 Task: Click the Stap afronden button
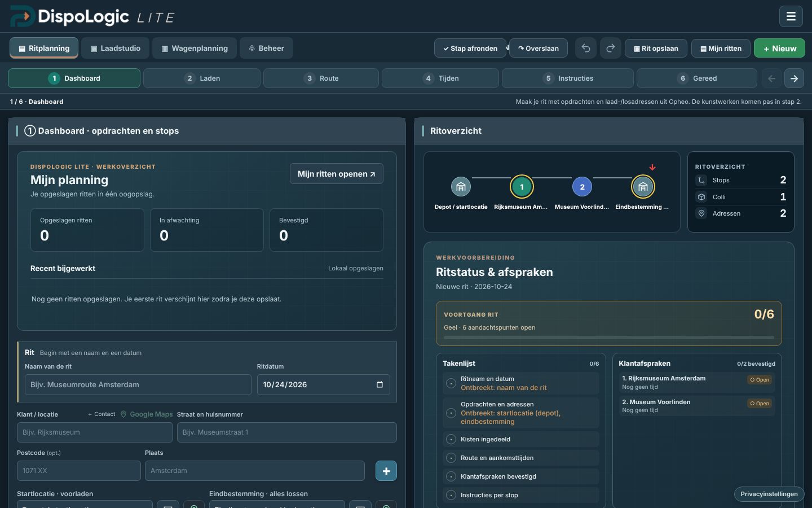click(470, 48)
